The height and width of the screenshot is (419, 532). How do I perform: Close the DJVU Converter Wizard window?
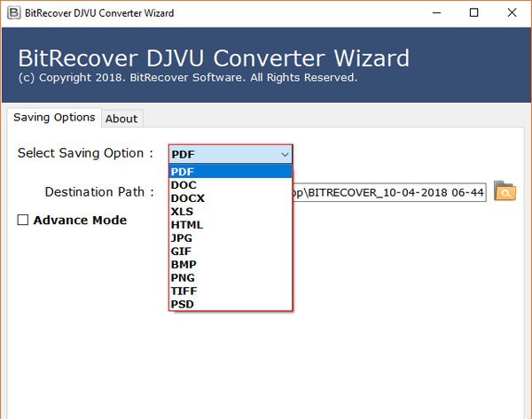pyautogui.click(x=512, y=13)
